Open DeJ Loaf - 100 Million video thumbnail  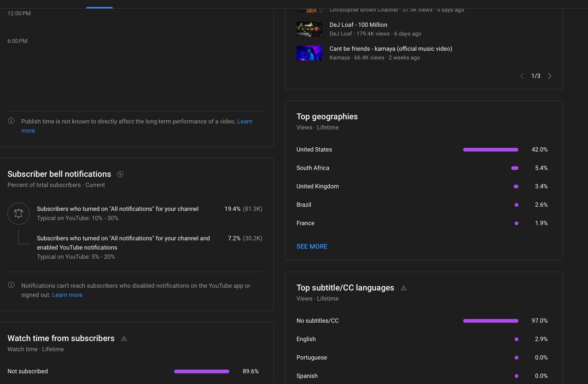tap(309, 29)
